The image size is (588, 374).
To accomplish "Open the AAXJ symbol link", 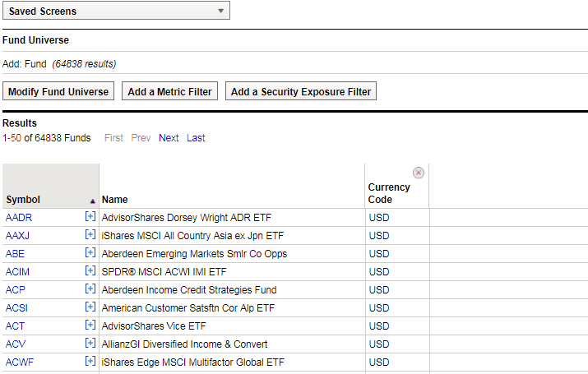I will pos(17,235).
